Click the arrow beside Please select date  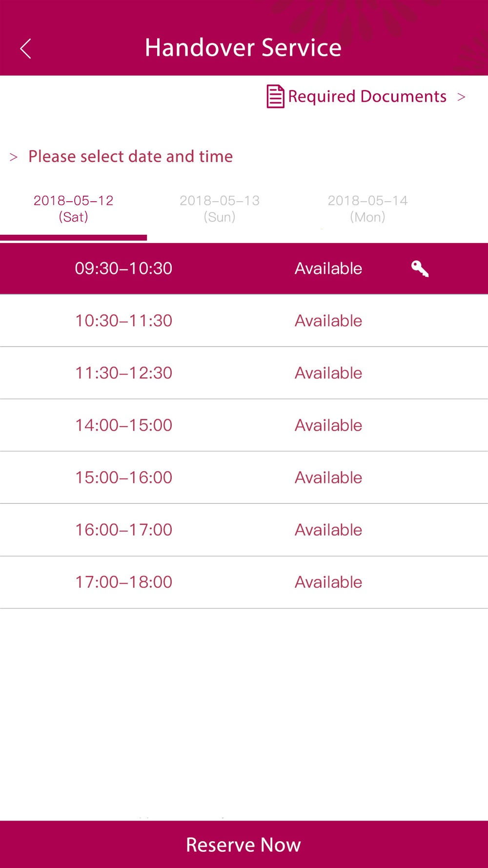pyautogui.click(x=14, y=157)
